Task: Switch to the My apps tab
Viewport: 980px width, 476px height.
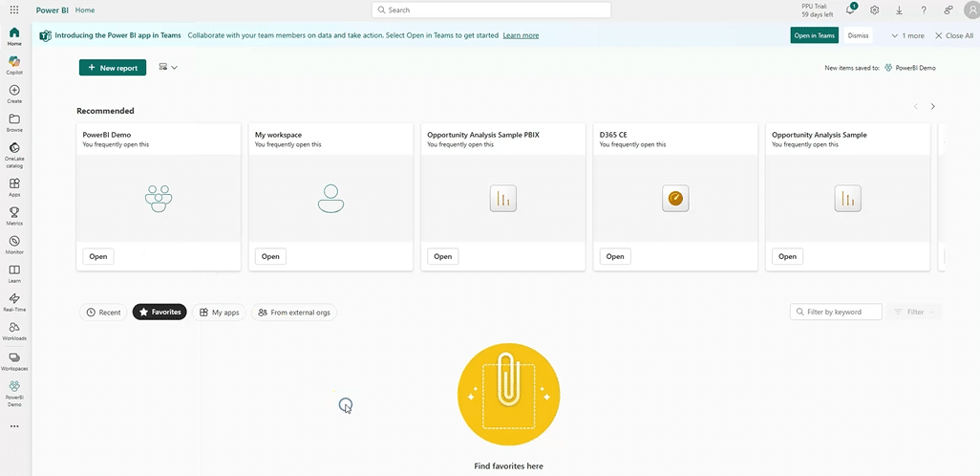Action: coord(219,313)
